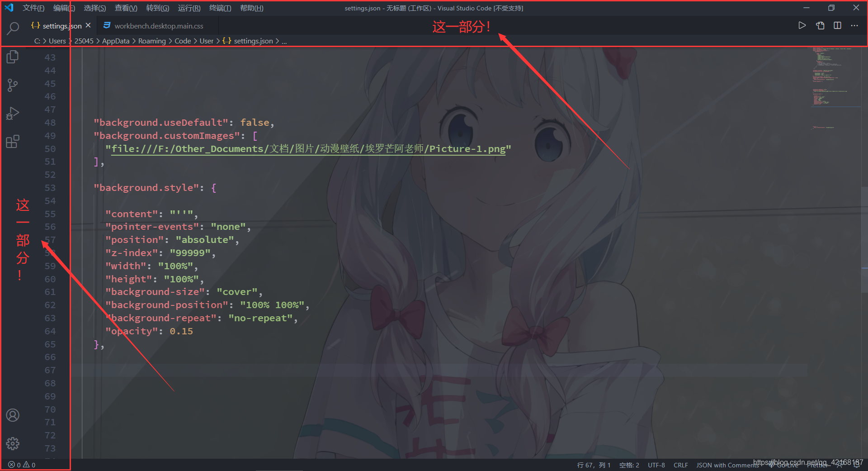Open the Explorer files view
The width and height of the screenshot is (868, 471).
pos(13,57)
